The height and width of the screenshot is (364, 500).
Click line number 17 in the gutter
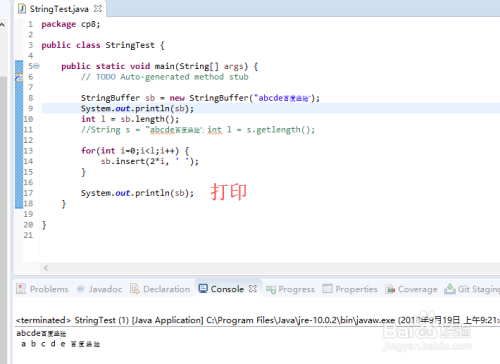tap(28, 193)
